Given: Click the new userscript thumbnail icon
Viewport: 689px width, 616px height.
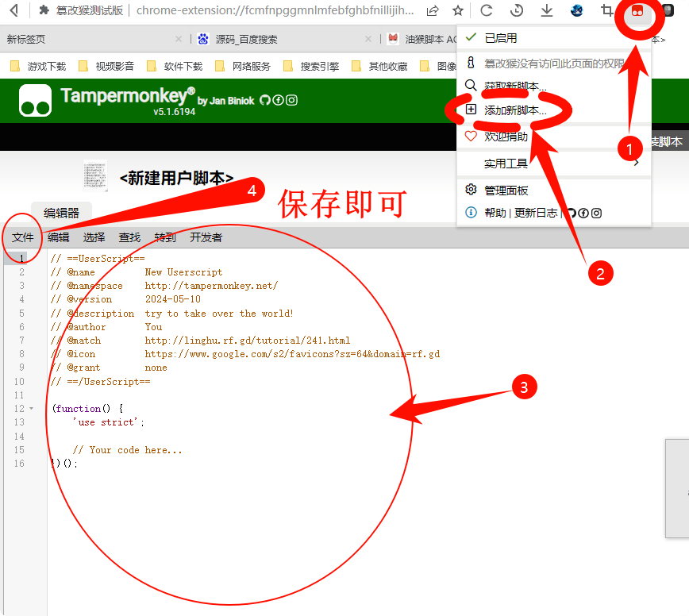Looking at the screenshot, I should pyautogui.click(x=95, y=175).
